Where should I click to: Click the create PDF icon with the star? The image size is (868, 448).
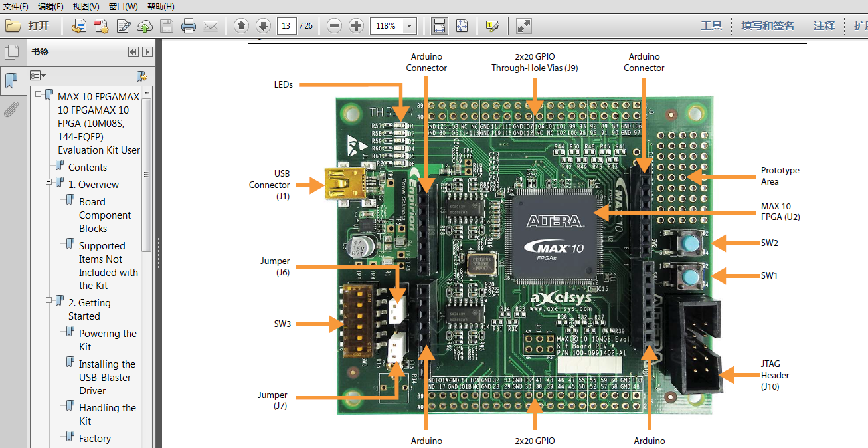[x=101, y=26]
